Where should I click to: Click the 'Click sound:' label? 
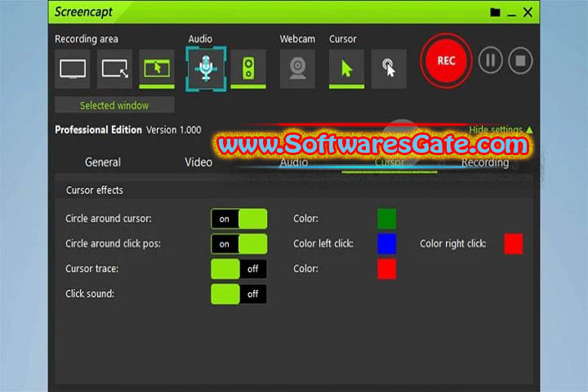tap(90, 294)
